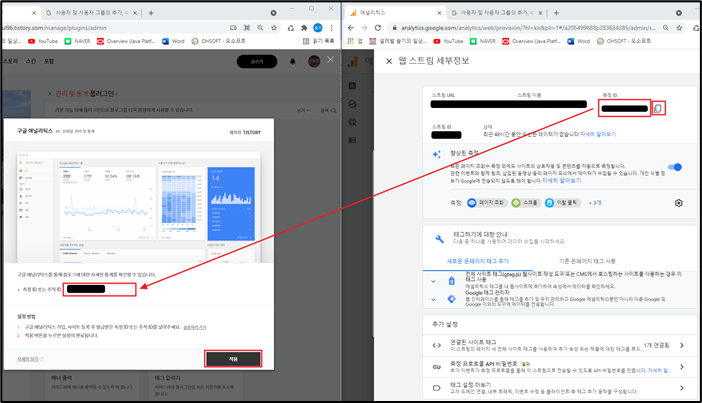This screenshot has height=403, width=702.
Task: Open 설정하러가기 link in setup instructions
Action: point(195,327)
